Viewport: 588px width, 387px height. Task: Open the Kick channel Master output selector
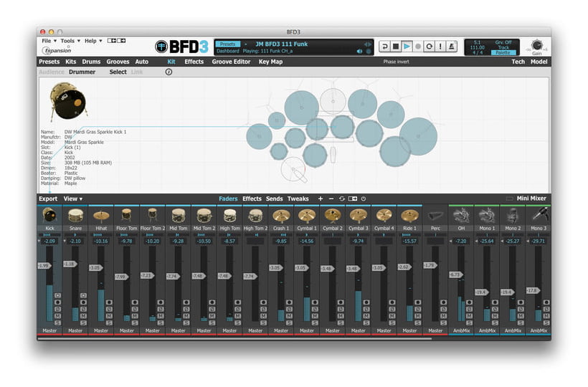click(x=49, y=330)
